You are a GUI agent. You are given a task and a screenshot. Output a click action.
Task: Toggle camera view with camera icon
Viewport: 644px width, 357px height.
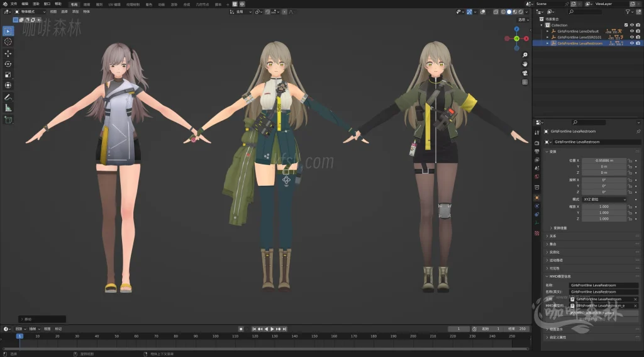525,73
